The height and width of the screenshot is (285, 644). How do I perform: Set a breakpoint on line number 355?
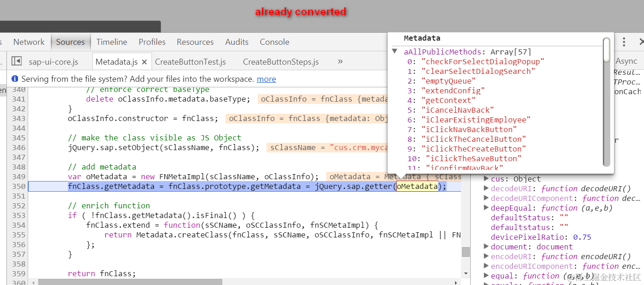[18, 235]
